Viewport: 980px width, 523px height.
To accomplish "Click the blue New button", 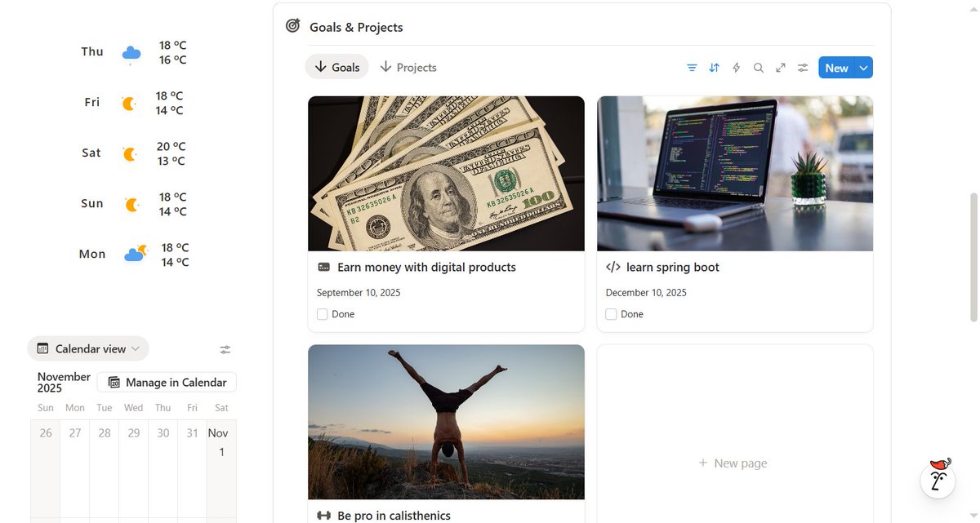I will 836,68.
